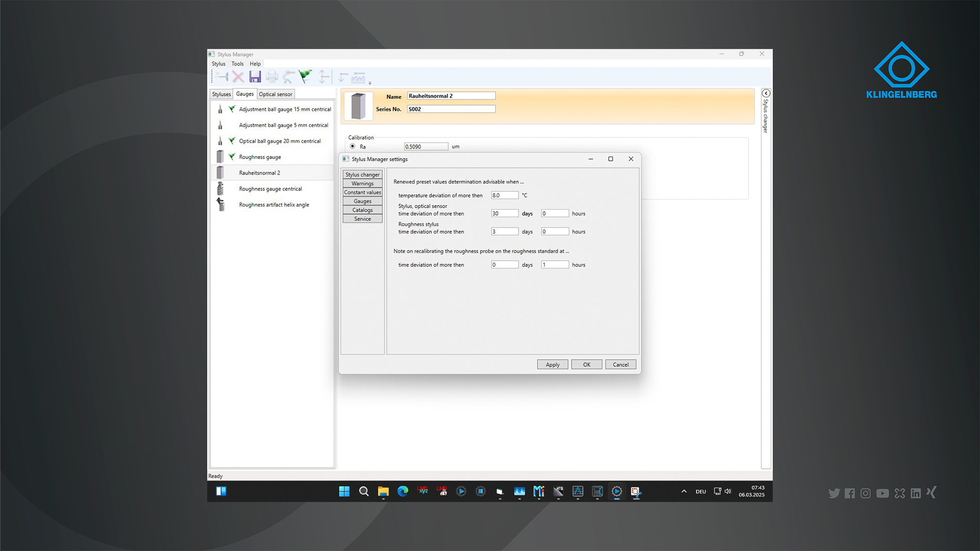Click Roughness stylus days field showing 3

505,232
